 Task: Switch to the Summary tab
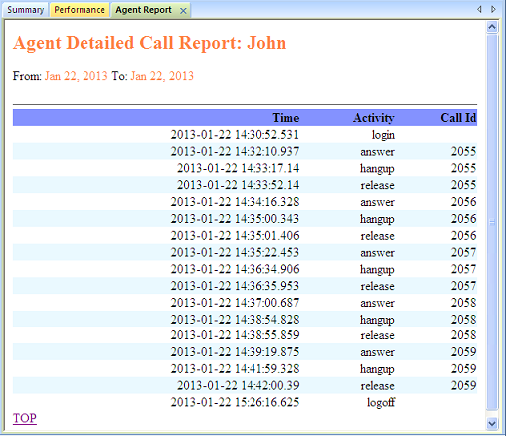coord(26,10)
